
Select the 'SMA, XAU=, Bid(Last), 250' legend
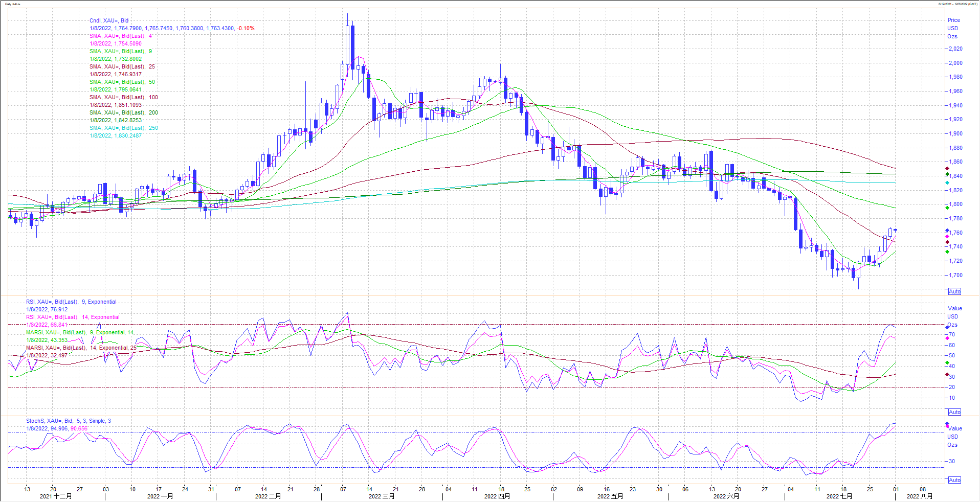point(124,128)
